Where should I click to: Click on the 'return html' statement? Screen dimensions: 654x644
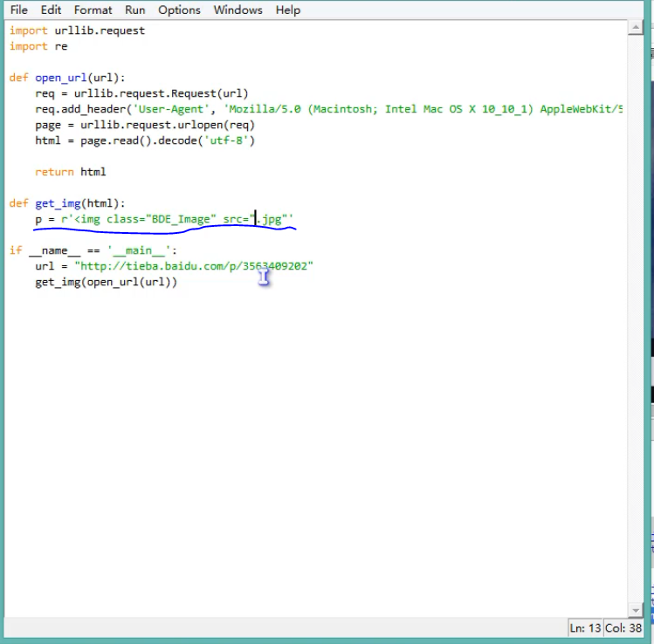click(x=70, y=172)
